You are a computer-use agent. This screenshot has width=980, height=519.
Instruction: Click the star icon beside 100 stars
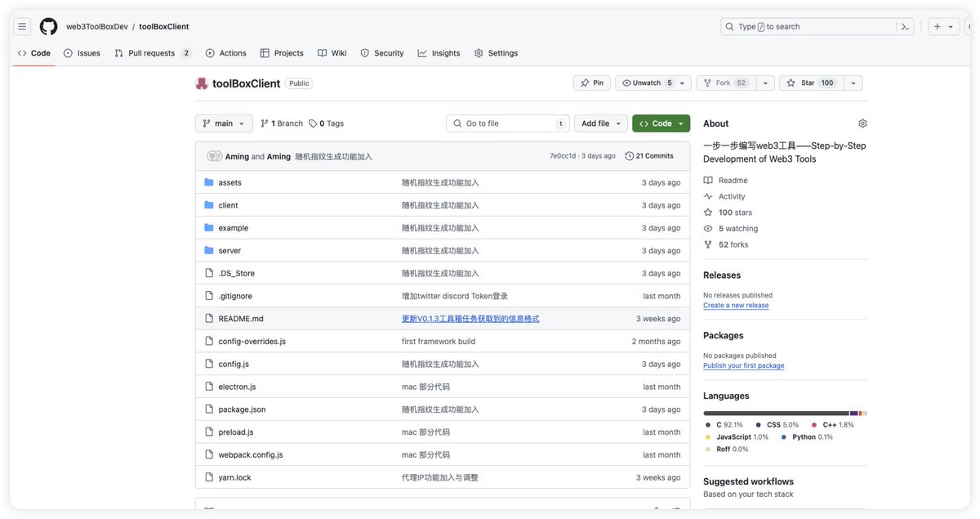[x=708, y=213]
